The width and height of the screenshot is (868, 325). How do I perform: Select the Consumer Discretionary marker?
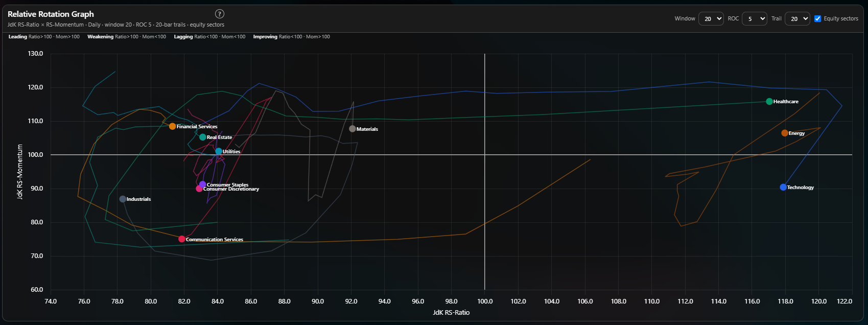click(199, 189)
